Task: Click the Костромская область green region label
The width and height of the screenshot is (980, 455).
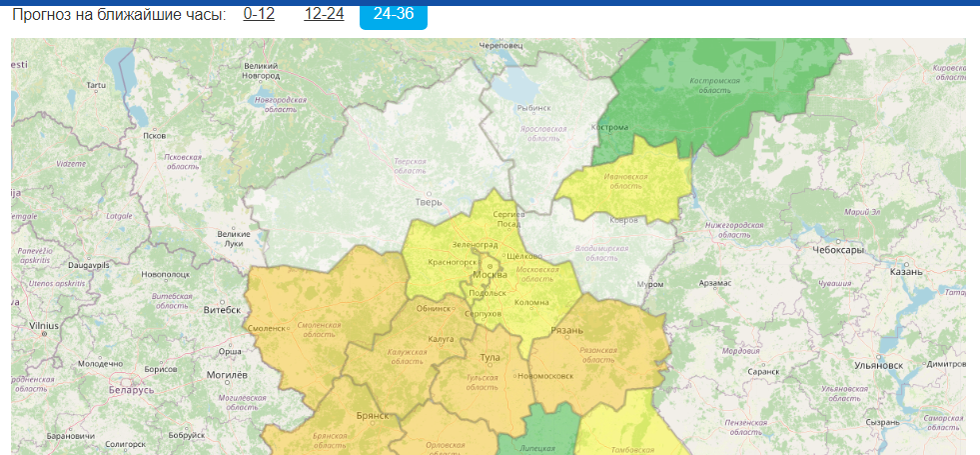Action: (x=715, y=86)
